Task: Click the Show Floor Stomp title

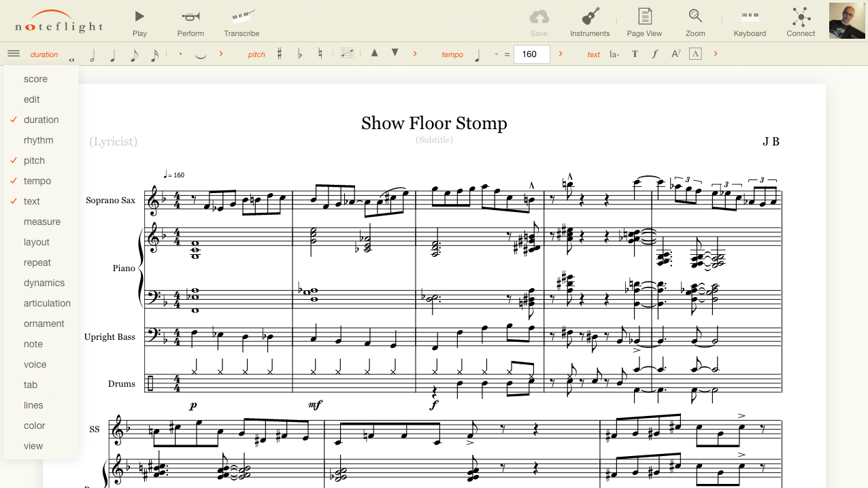Action: (x=434, y=123)
